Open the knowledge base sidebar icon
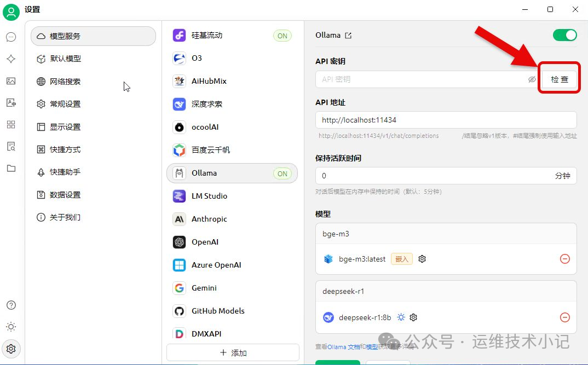 click(11, 146)
